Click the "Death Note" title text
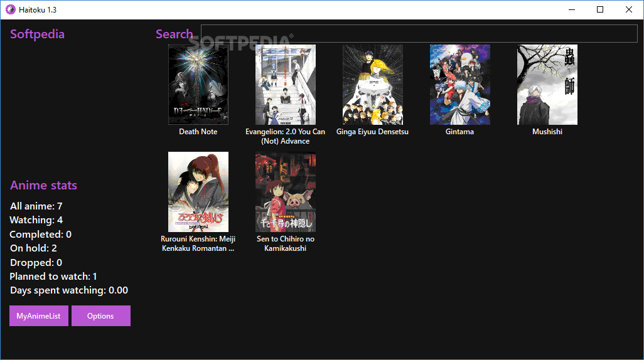The image size is (644, 360). 198,132
